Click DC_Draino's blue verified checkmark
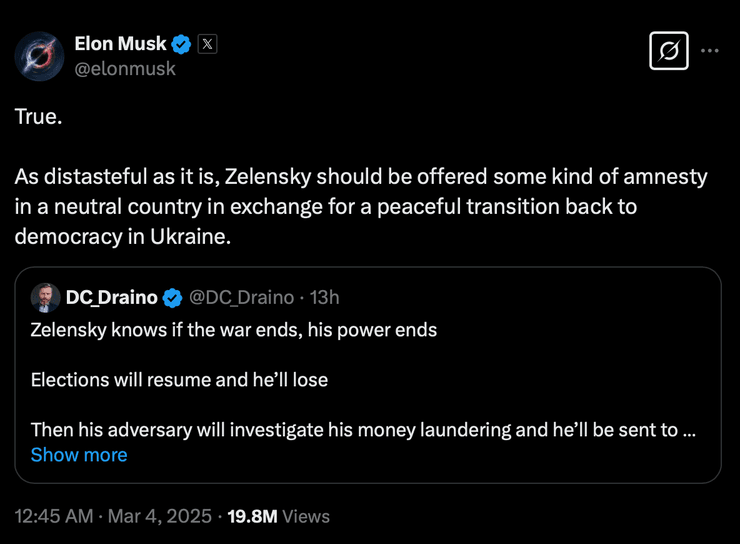The height and width of the screenshot is (544, 740). tap(172, 297)
